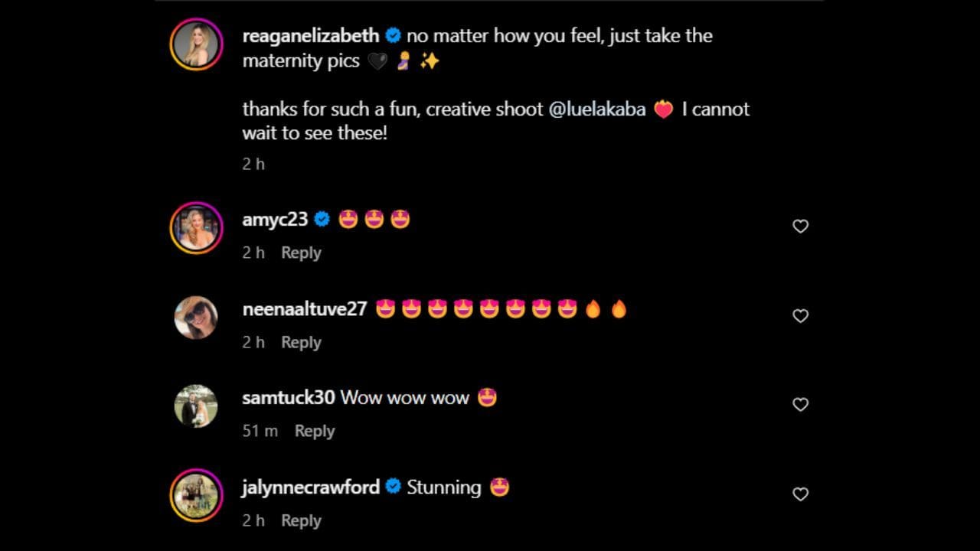This screenshot has width=980, height=551.
Task: Open the @luelakaba mention link
Action: coord(597,109)
